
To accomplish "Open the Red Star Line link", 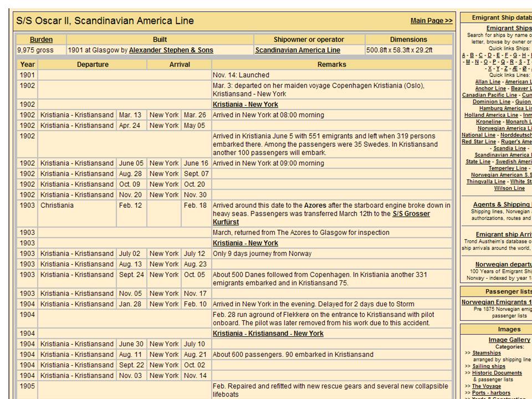I will [479, 141].
